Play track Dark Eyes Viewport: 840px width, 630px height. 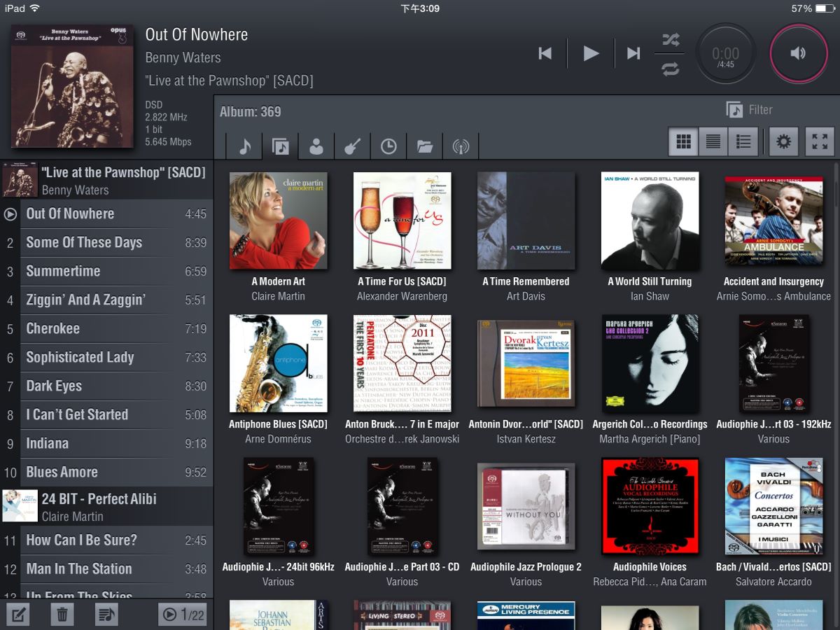coord(106,386)
